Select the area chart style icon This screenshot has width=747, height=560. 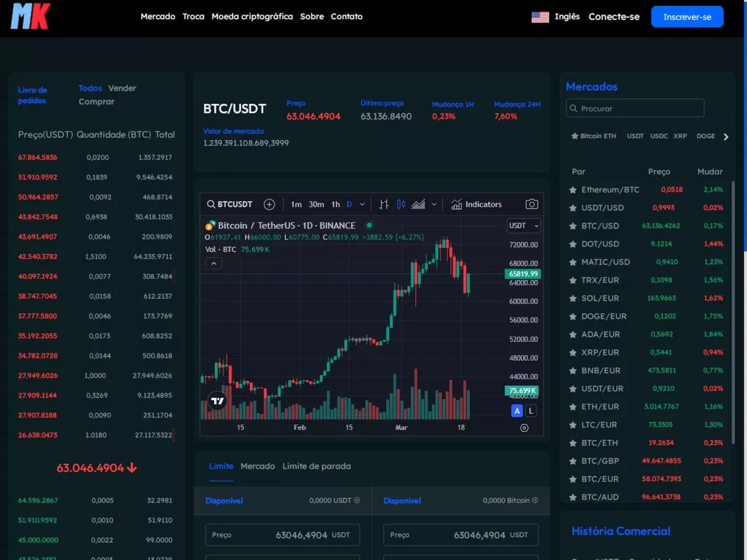click(x=418, y=204)
